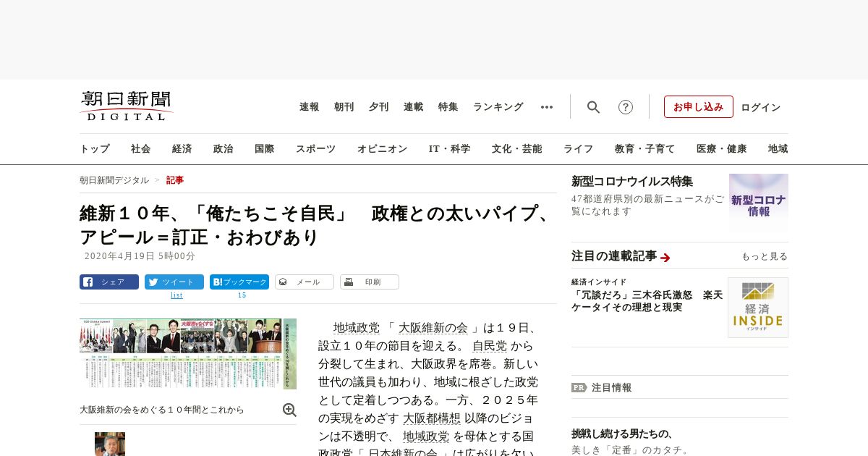Open the 「冗談だろ」三木谷氏激怒 article

coord(647,301)
